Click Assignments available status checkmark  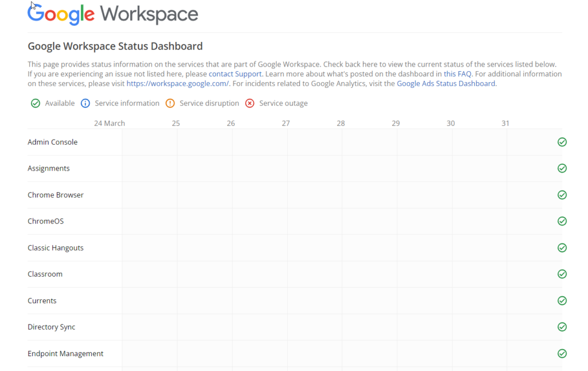pyautogui.click(x=562, y=168)
